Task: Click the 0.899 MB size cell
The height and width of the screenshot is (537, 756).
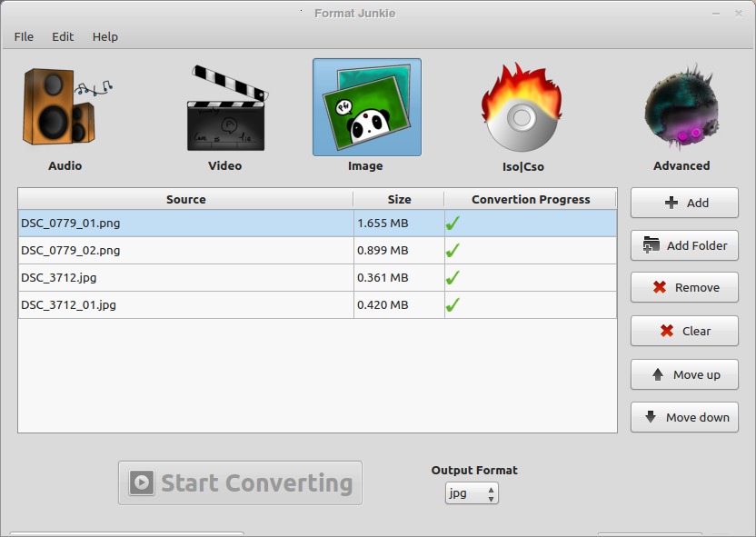Action: [399, 250]
